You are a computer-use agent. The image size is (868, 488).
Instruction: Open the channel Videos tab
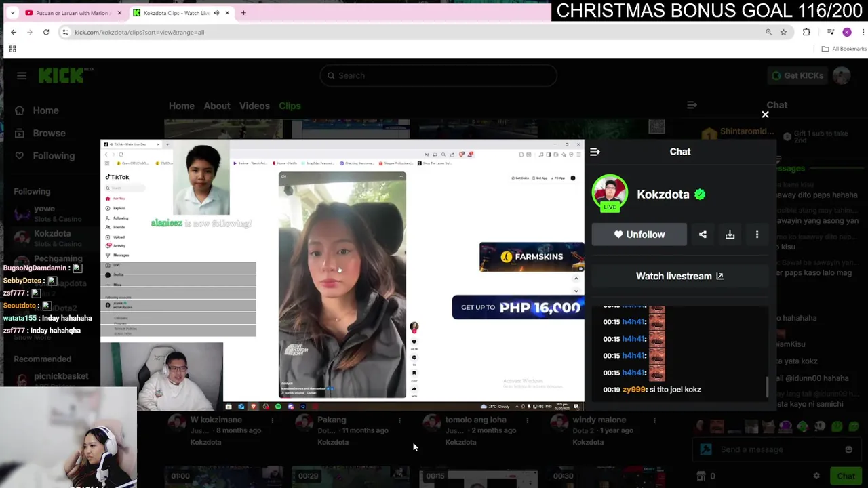pyautogui.click(x=254, y=106)
